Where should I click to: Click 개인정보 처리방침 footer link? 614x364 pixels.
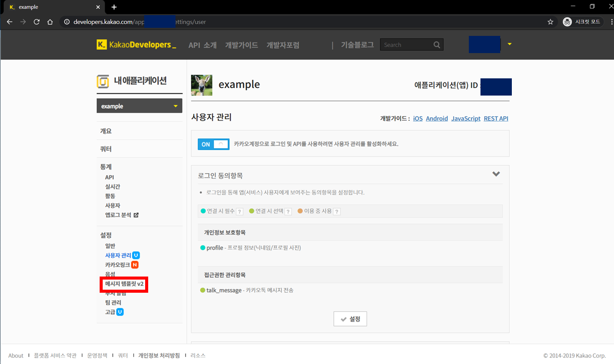coord(159,355)
